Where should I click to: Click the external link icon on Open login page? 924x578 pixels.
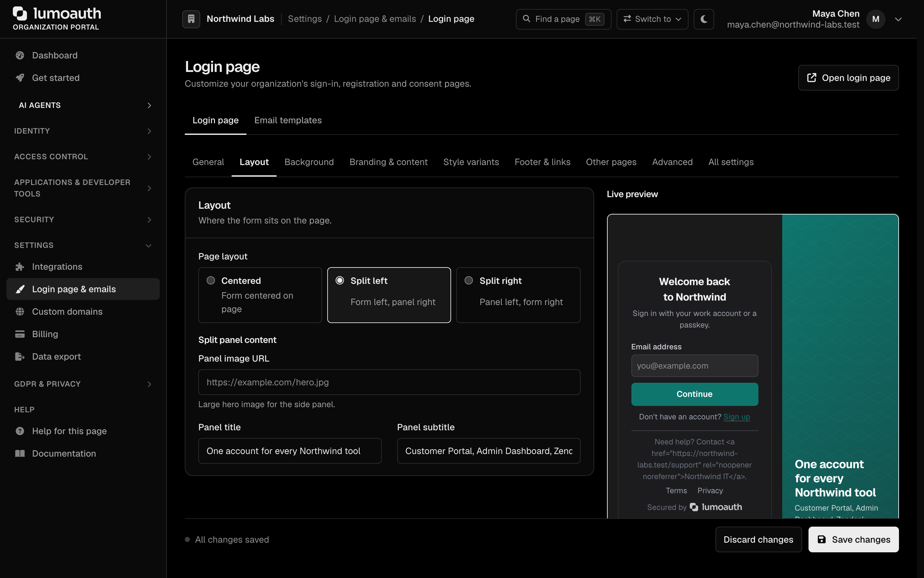(812, 78)
